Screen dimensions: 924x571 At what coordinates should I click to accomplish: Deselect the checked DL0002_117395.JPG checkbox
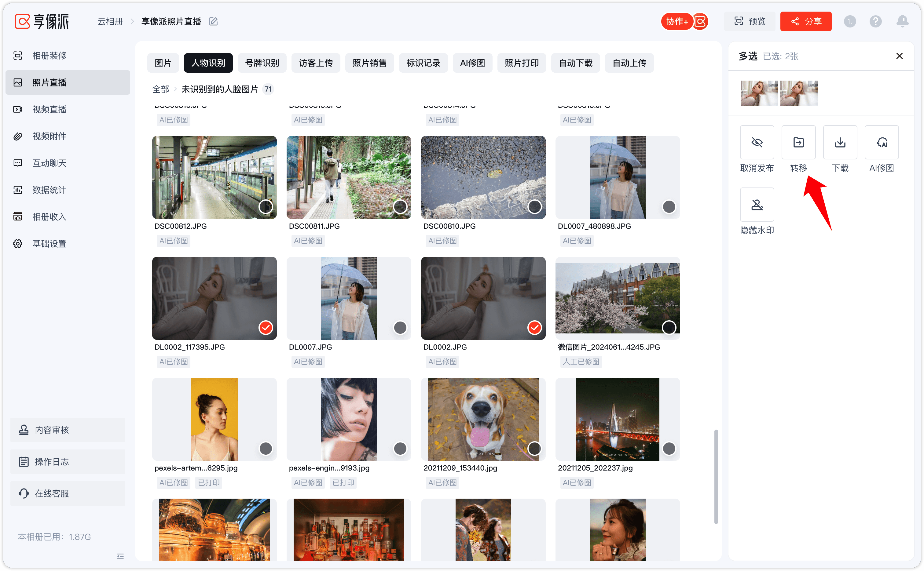(x=266, y=327)
